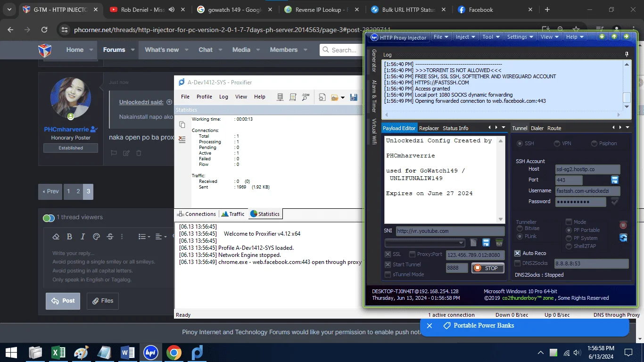Attach files using the Files button
The image size is (644, 362).
[103, 301]
